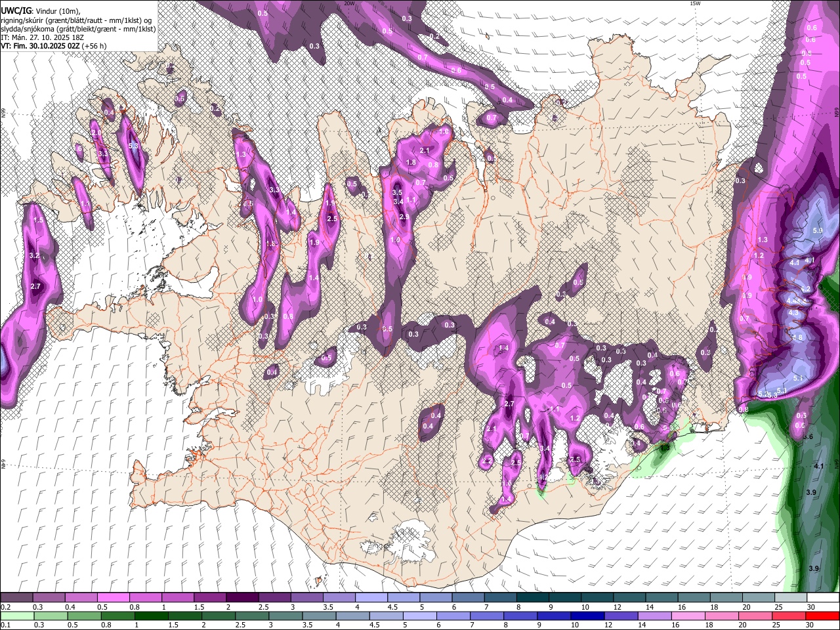840x630 pixels.
Task: Click the 4.8 value near the east coast
Action: (797, 337)
